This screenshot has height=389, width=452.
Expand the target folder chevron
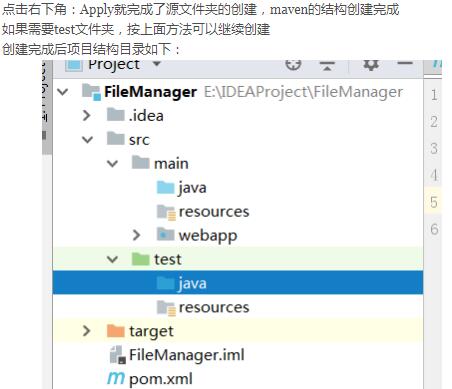tap(86, 331)
